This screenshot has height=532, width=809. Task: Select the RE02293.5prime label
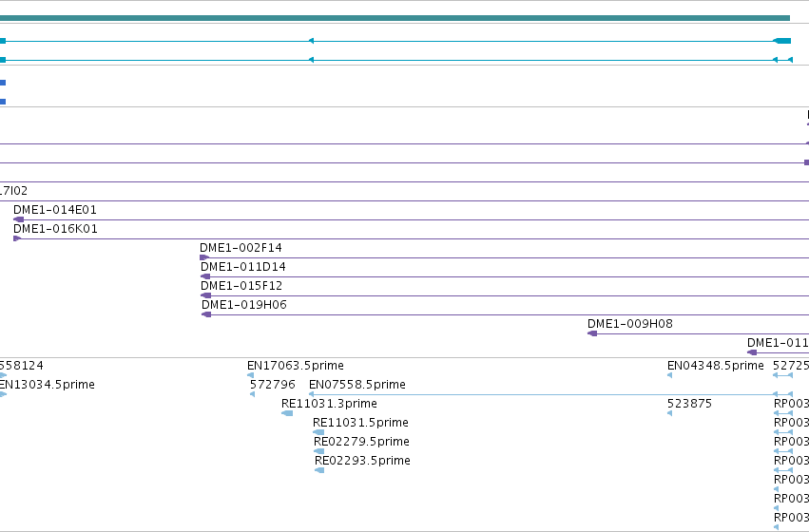363,461
